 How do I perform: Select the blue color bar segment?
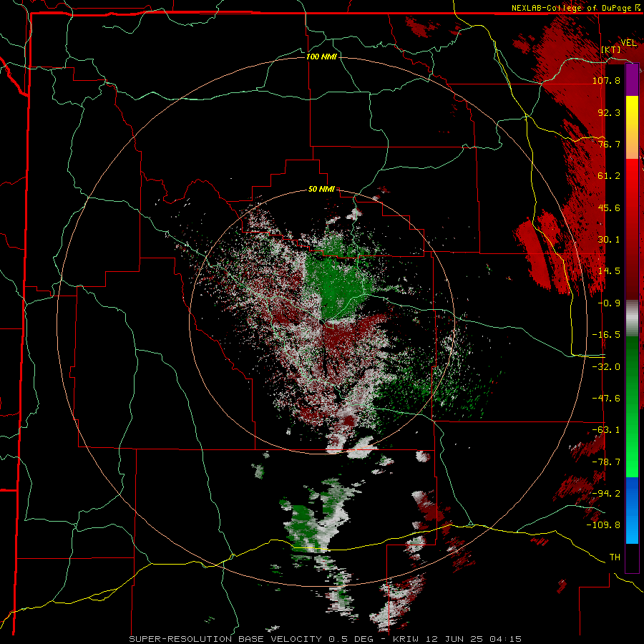[632, 510]
